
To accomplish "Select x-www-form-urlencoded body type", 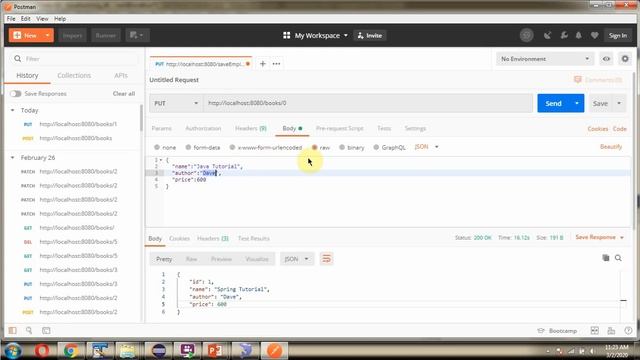I will tap(232, 147).
